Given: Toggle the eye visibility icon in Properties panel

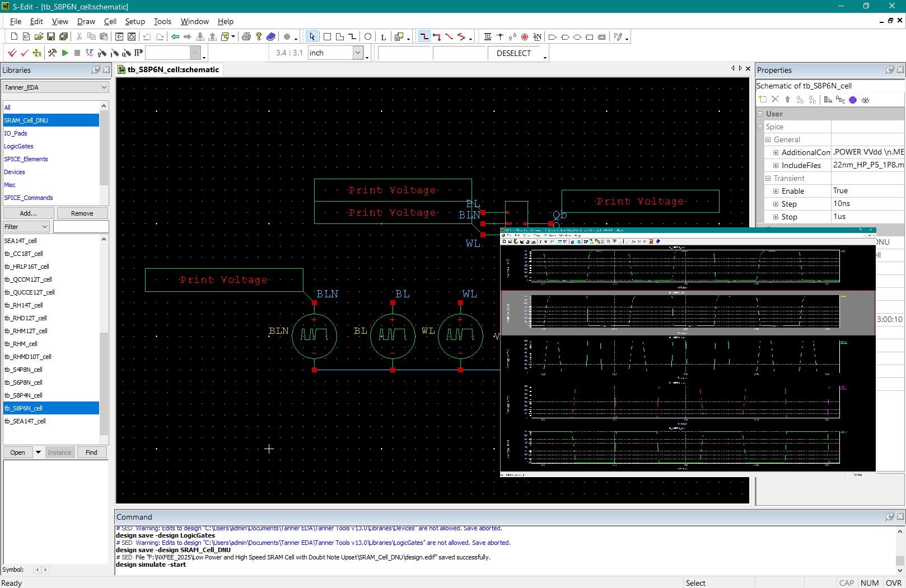Looking at the screenshot, I should click(x=866, y=100).
